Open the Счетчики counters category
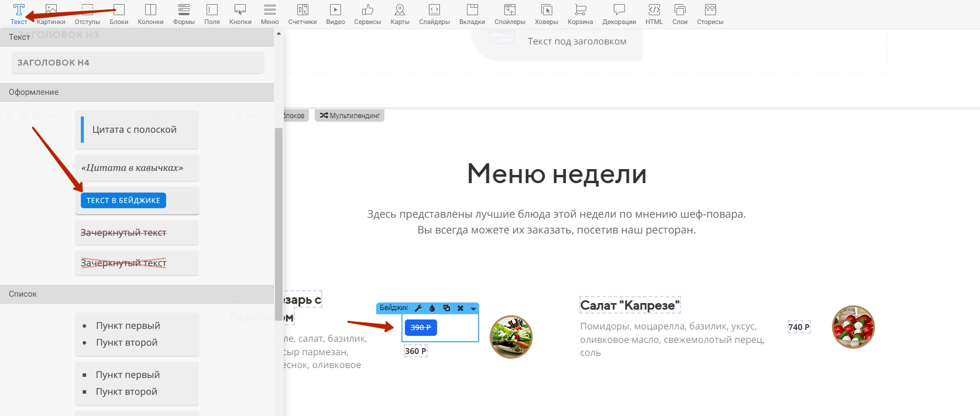Image resolution: width=980 pixels, height=416 pixels. (302, 15)
